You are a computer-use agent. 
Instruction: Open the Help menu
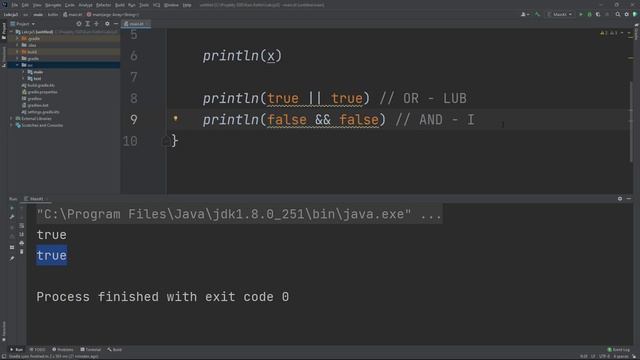[x=187, y=5]
